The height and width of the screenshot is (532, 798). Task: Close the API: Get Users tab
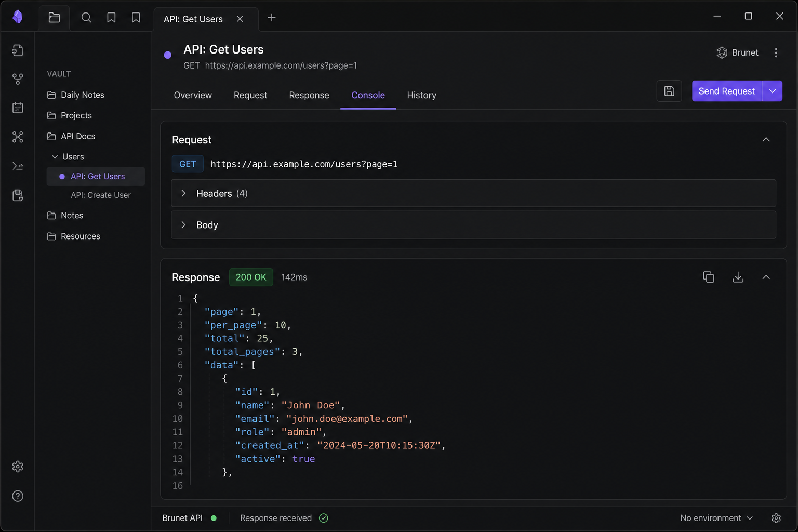[x=240, y=19]
